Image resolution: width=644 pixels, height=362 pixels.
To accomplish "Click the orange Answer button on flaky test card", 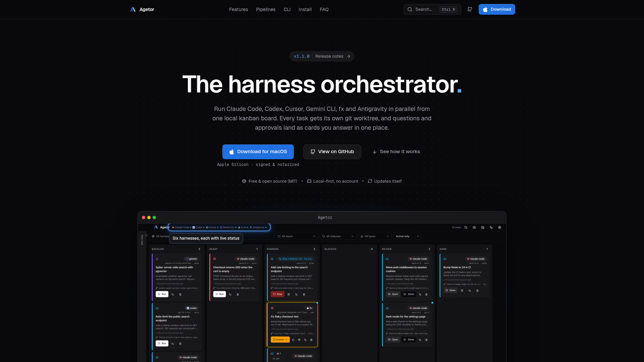I will tap(280, 340).
